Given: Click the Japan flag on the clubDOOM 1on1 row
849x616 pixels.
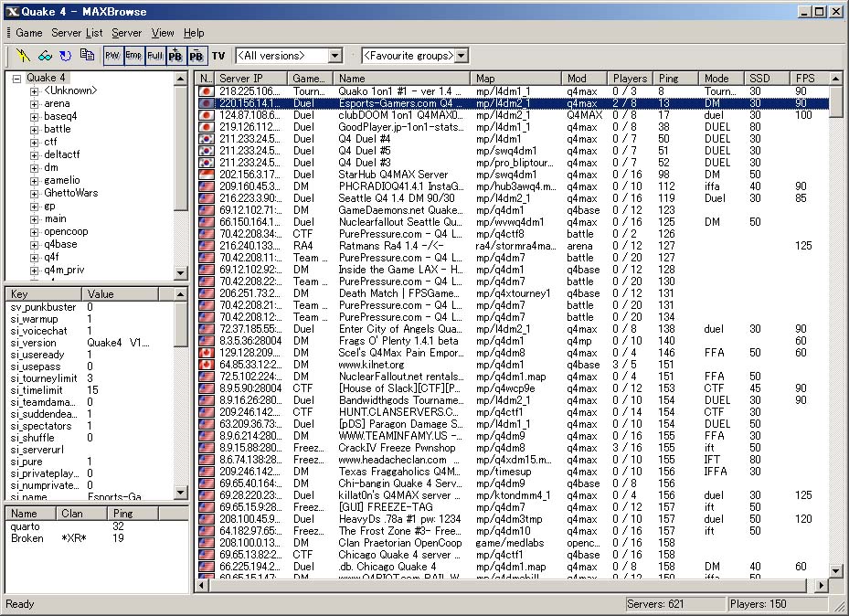Looking at the screenshot, I should 207,115.
